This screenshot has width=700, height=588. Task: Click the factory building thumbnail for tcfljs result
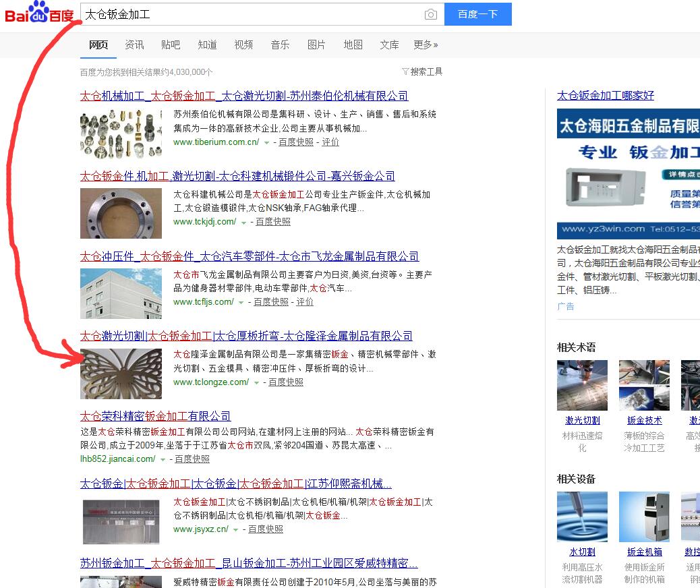tap(121, 294)
